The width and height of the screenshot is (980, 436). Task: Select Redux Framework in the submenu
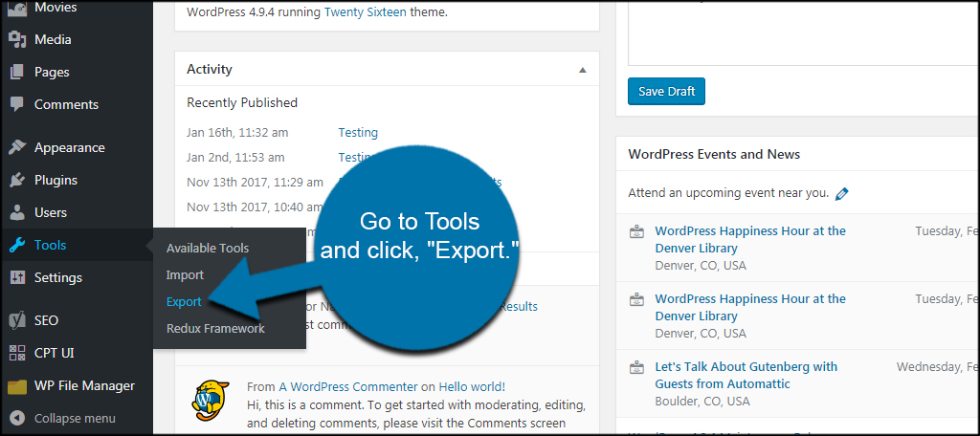pyautogui.click(x=215, y=328)
